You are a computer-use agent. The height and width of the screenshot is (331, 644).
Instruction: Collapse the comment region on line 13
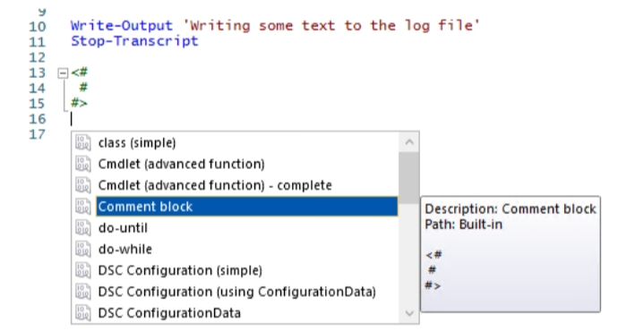pyautogui.click(x=63, y=73)
